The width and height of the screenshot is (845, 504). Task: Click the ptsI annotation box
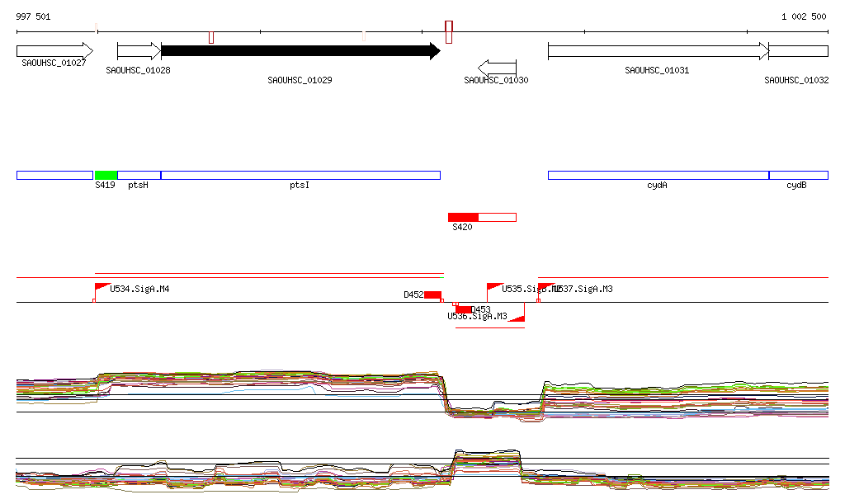[300, 175]
